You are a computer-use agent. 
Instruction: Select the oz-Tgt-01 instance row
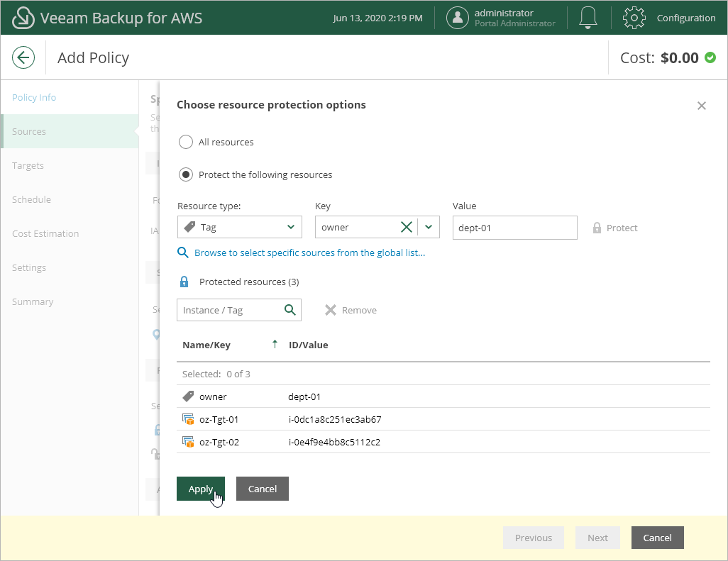click(x=443, y=419)
